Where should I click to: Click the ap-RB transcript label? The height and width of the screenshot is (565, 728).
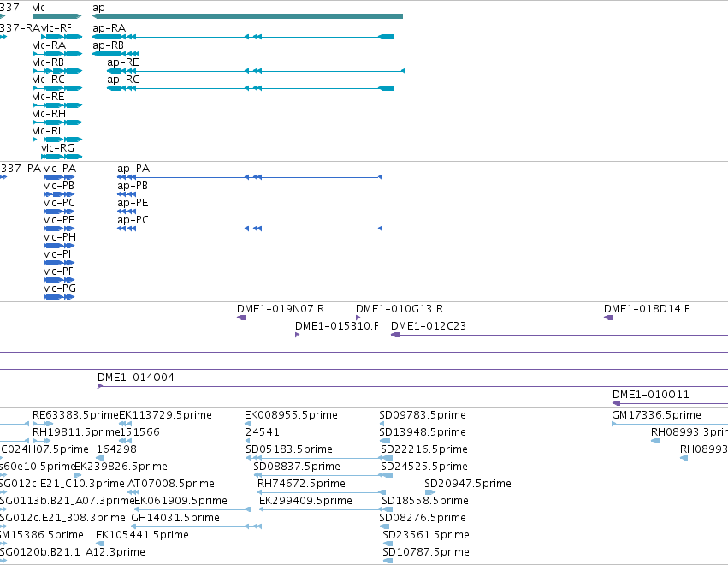[x=108, y=45]
